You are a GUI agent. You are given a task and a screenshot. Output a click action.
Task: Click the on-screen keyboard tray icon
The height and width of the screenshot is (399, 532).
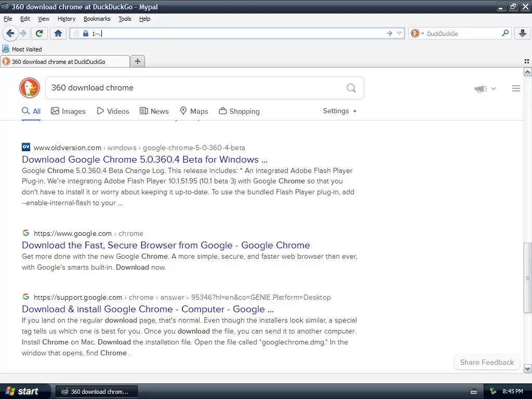click(x=474, y=392)
